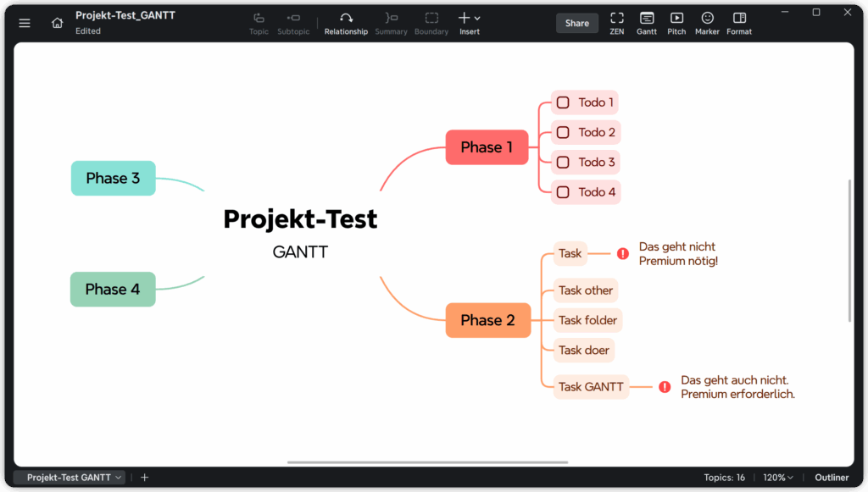The height and width of the screenshot is (492, 868).
Task: Add a Relationship connector
Action: pos(346,23)
